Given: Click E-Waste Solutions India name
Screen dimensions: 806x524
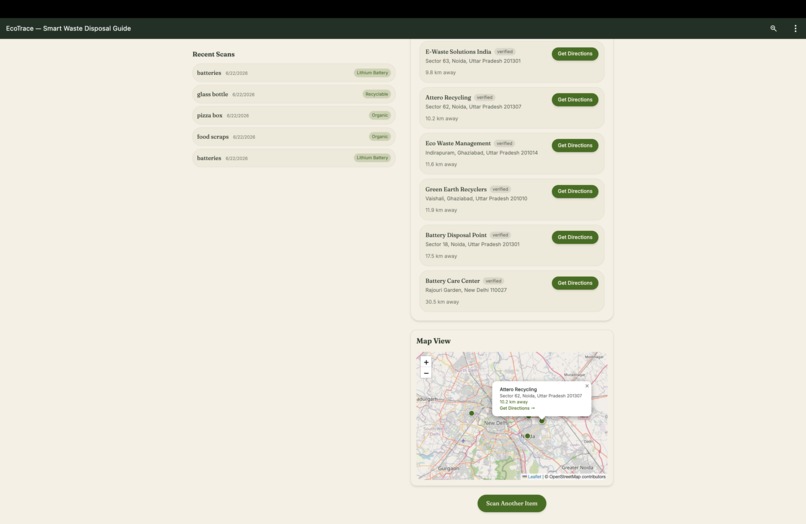Looking at the screenshot, I should click(458, 52).
